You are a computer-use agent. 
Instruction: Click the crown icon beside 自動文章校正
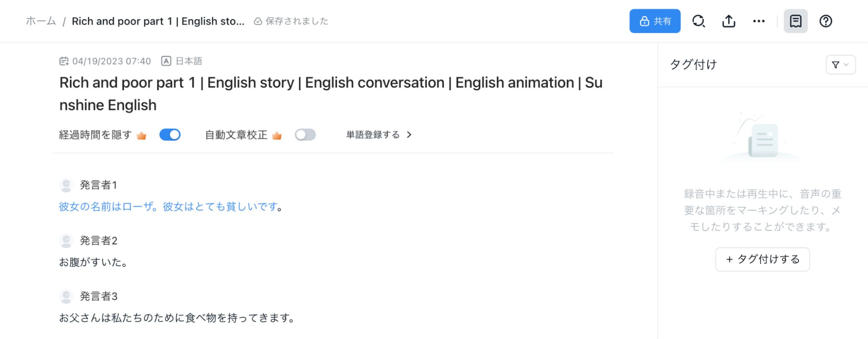pos(277,135)
